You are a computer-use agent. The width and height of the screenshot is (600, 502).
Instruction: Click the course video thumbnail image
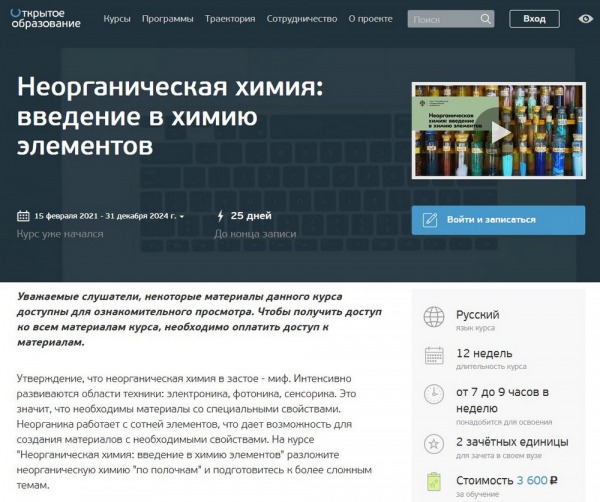(499, 130)
